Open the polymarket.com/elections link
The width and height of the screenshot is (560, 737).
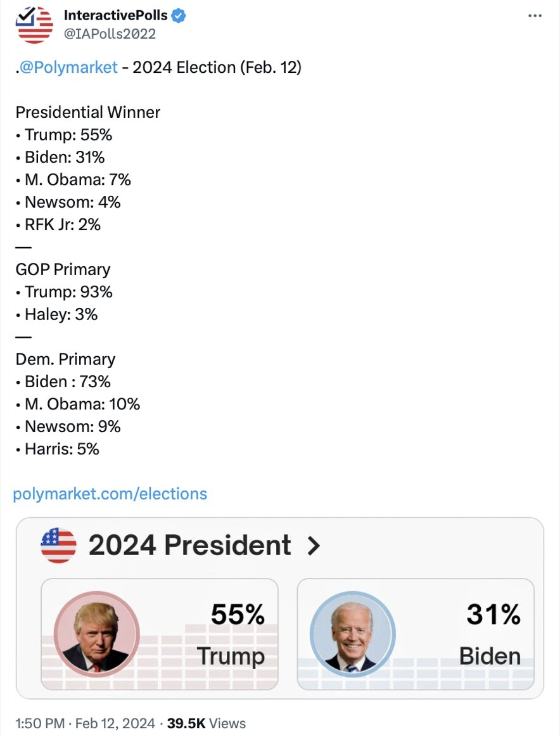(110, 494)
